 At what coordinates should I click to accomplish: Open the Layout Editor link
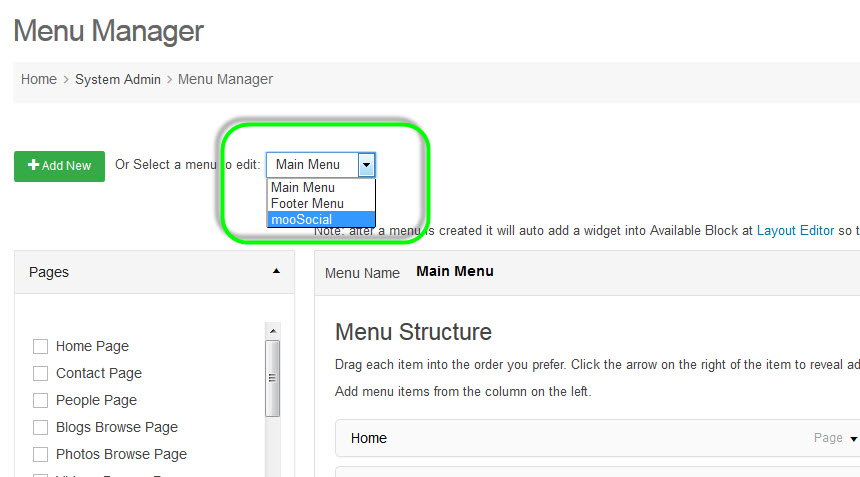click(795, 231)
